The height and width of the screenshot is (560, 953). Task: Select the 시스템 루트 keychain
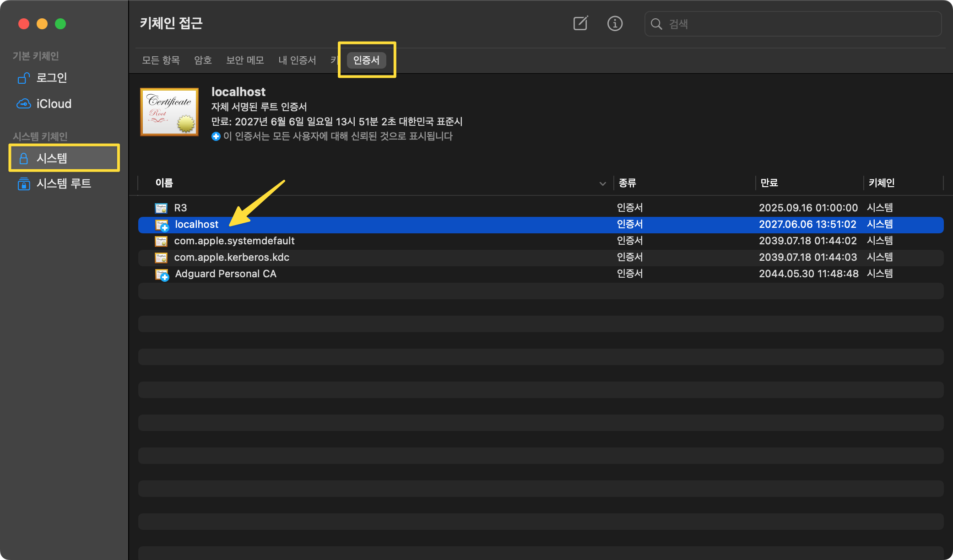point(64,183)
